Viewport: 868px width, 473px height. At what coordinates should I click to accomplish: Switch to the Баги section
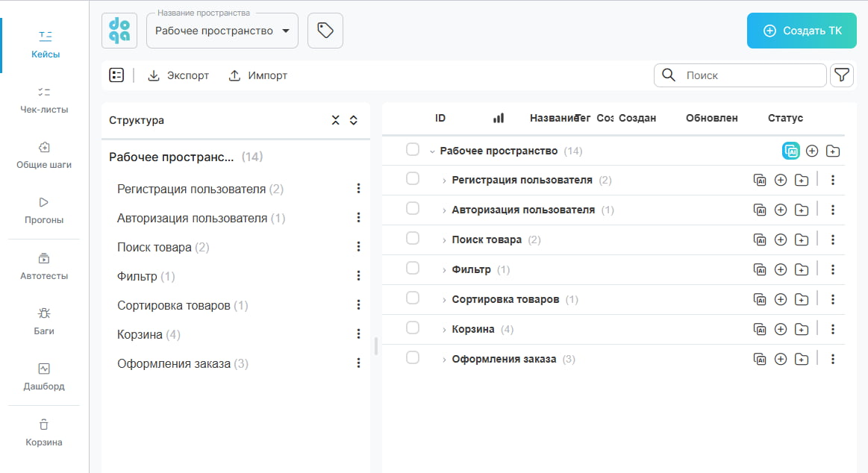44,320
